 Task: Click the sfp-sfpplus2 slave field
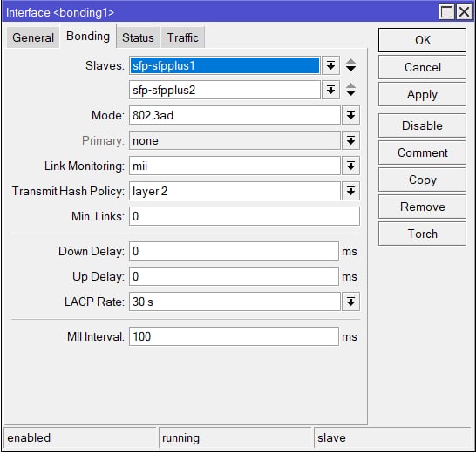pos(225,90)
